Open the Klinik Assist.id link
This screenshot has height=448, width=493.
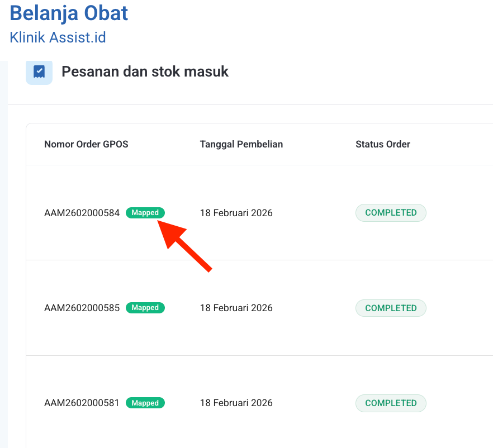[58, 37]
